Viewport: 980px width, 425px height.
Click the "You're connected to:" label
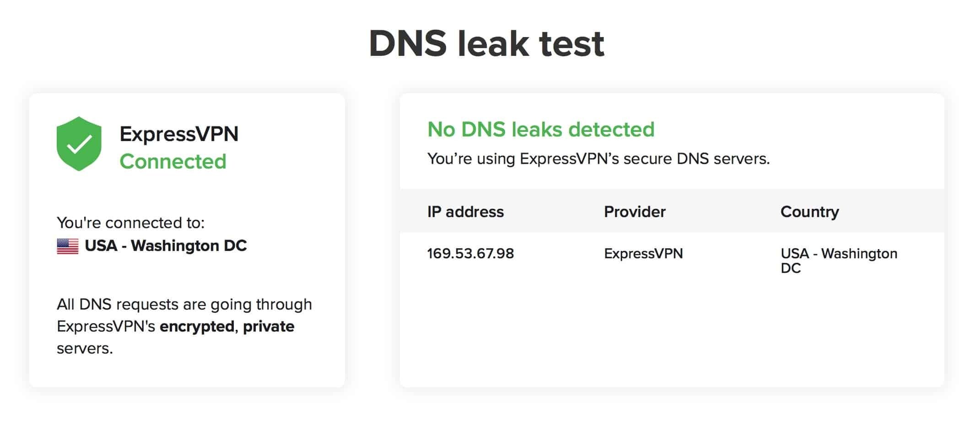pyautogui.click(x=130, y=223)
